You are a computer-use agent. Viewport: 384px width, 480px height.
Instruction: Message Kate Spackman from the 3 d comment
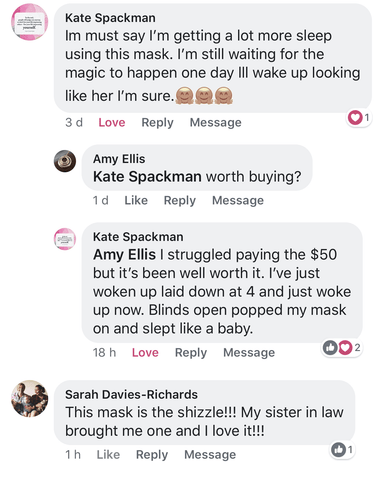216,123
